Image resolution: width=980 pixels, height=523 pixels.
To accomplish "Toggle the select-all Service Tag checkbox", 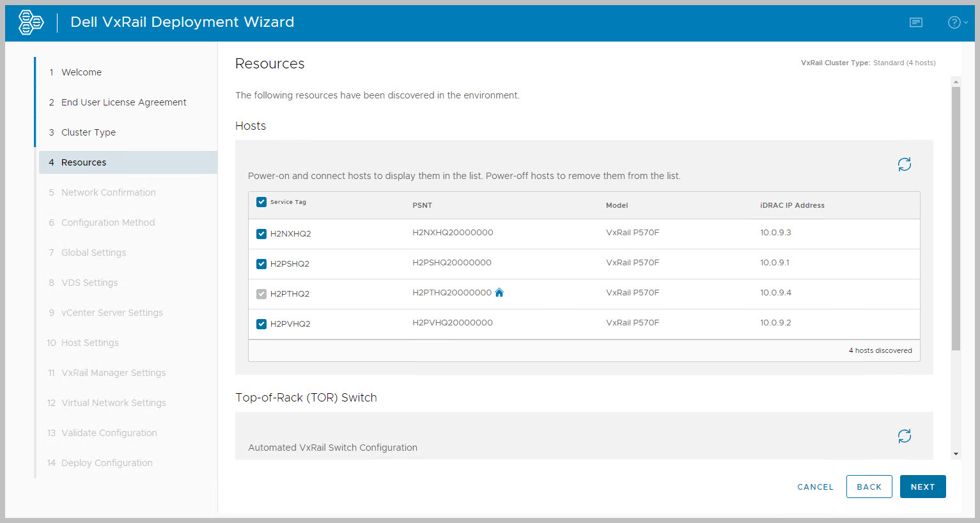I will [261, 202].
